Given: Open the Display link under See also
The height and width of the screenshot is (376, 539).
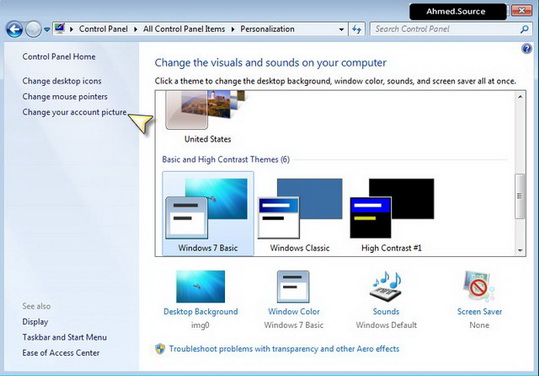Looking at the screenshot, I should pos(35,322).
